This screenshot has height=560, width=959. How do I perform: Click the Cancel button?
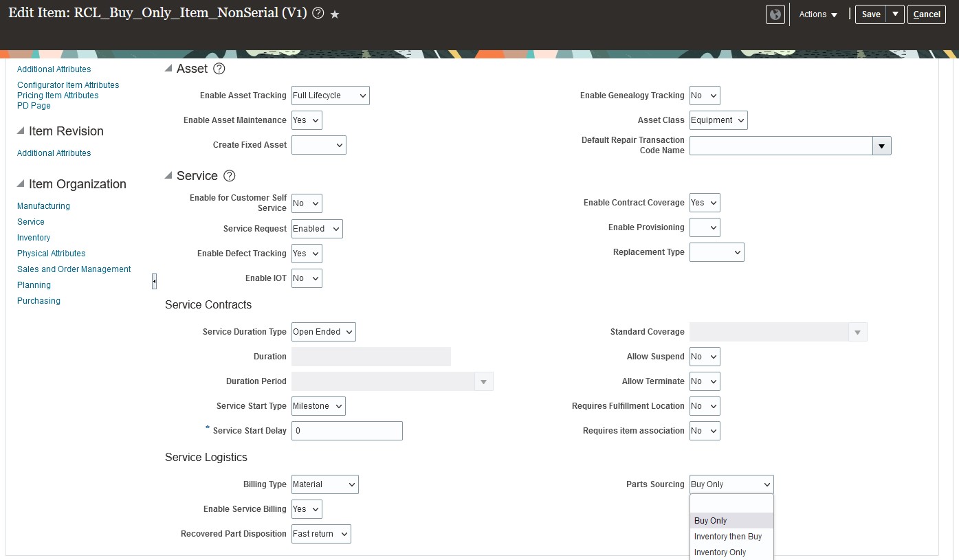click(x=927, y=14)
